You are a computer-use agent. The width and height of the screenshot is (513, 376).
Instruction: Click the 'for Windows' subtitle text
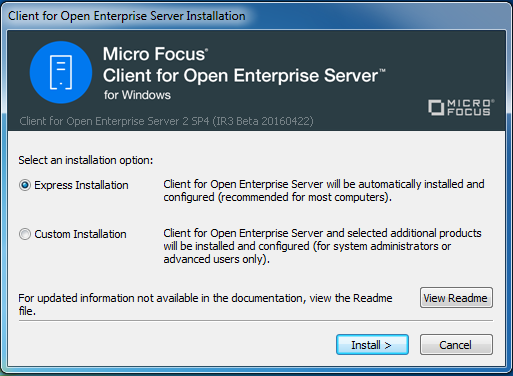tap(137, 95)
